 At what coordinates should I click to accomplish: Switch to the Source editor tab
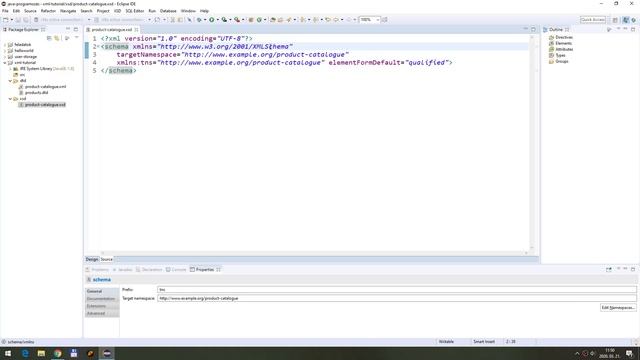click(107, 260)
